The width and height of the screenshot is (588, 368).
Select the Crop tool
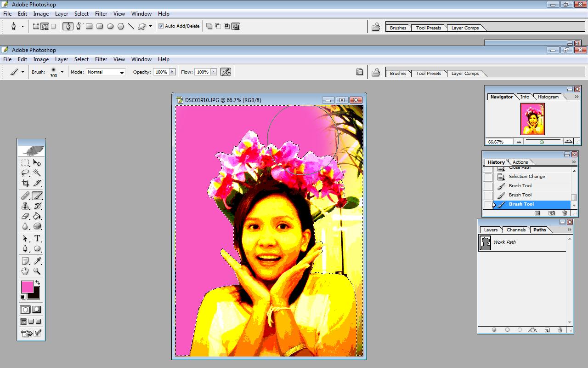(x=25, y=183)
